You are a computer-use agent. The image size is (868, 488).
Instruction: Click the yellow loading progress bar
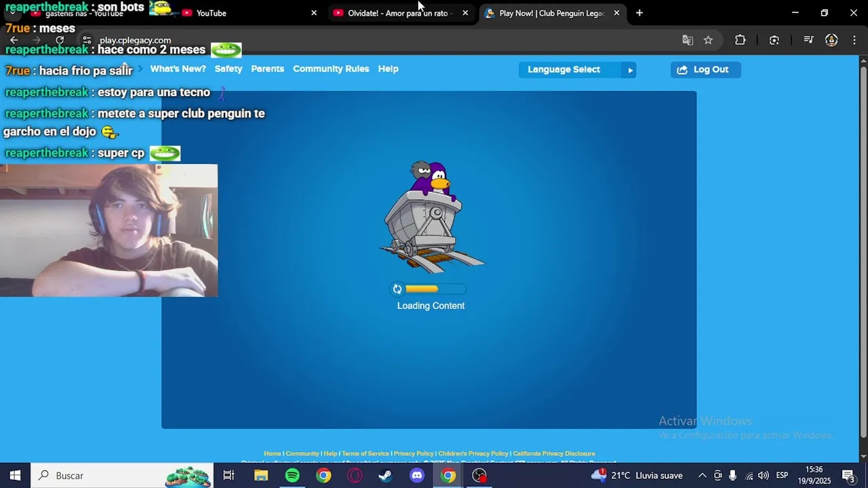(x=422, y=289)
